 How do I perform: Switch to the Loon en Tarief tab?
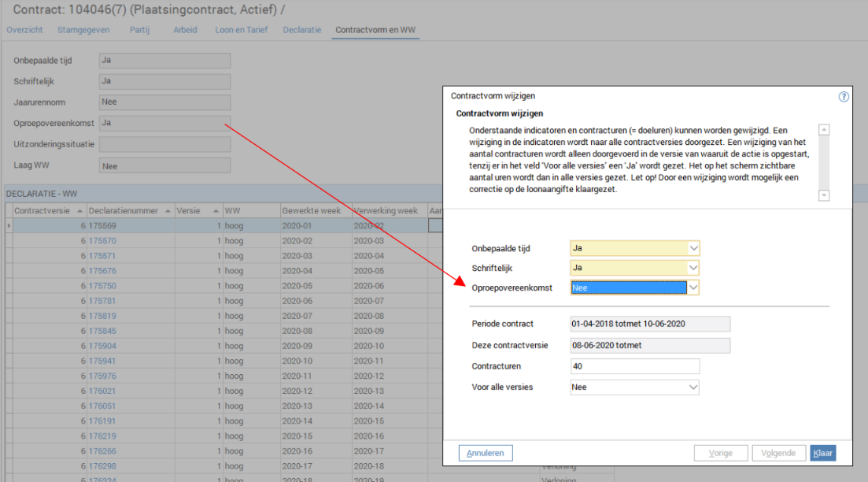(x=241, y=30)
